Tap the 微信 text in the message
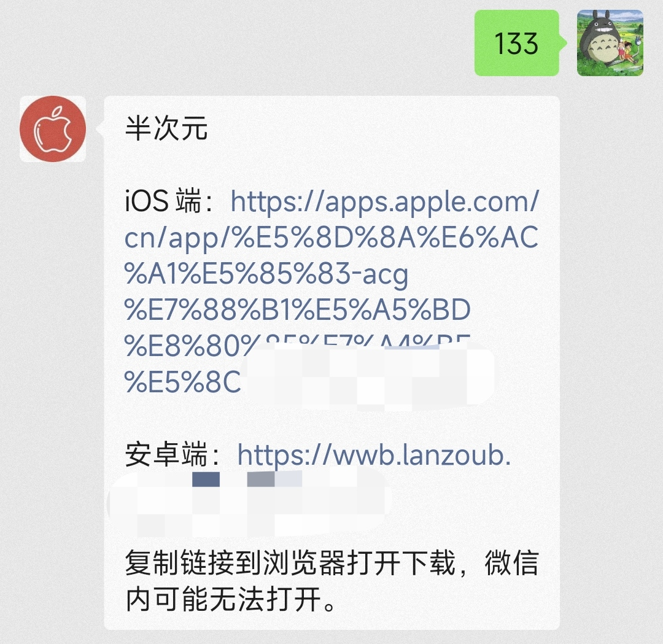The width and height of the screenshot is (663, 644). click(x=511, y=563)
